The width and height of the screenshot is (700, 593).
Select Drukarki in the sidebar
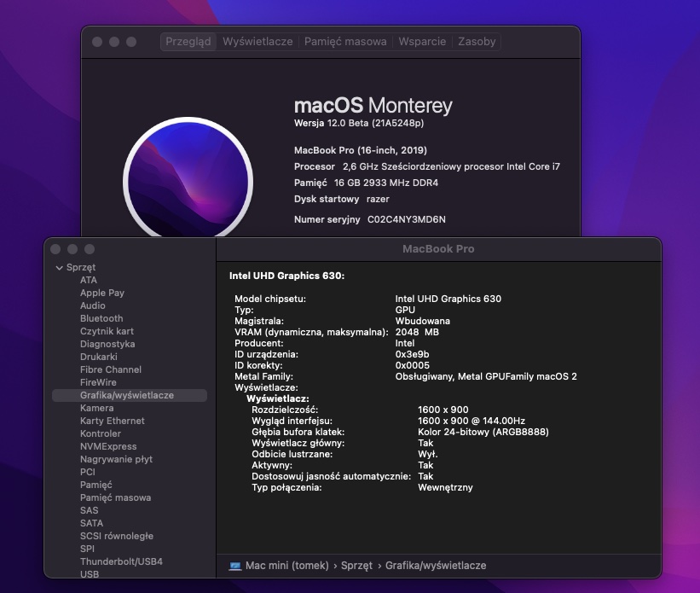coord(99,357)
